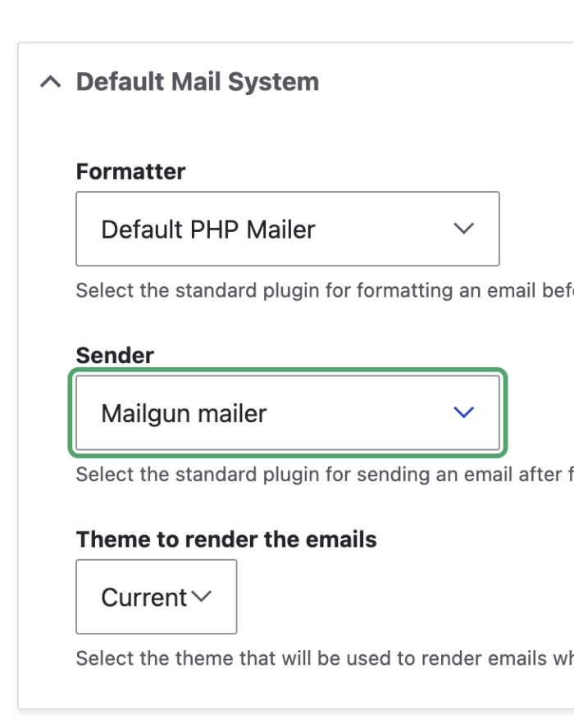This screenshot has height=728, width=574.
Task: Click the Formatter field label
Action: click(130, 171)
